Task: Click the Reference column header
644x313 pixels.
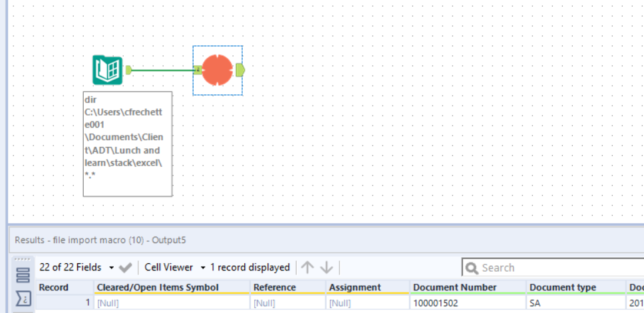Action: (x=288, y=288)
